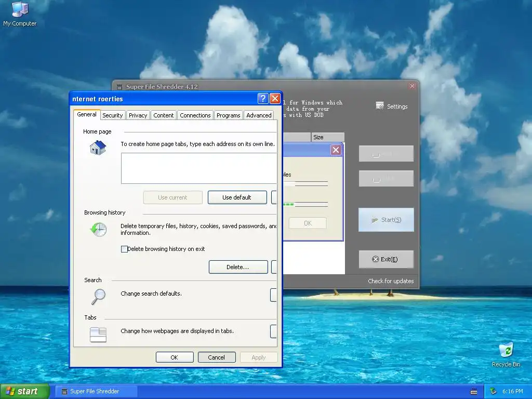Image resolution: width=532 pixels, height=399 pixels.
Task: Open the Privacy tab
Action: pos(138,115)
